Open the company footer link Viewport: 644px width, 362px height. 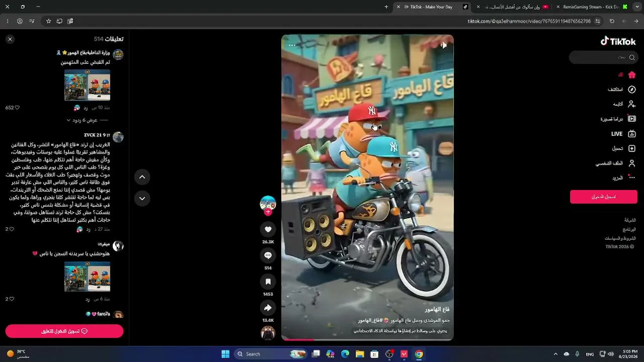(x=630, y=220)
